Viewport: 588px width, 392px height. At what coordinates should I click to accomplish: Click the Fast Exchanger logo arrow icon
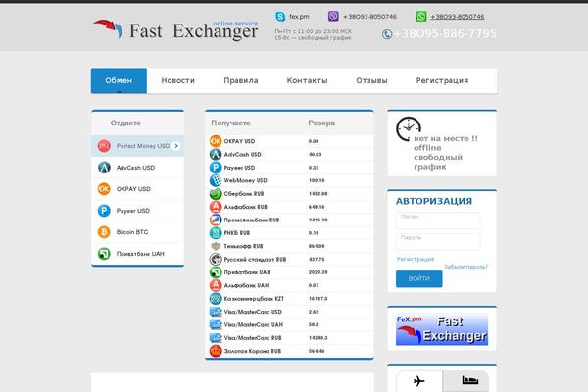(108, 28)
